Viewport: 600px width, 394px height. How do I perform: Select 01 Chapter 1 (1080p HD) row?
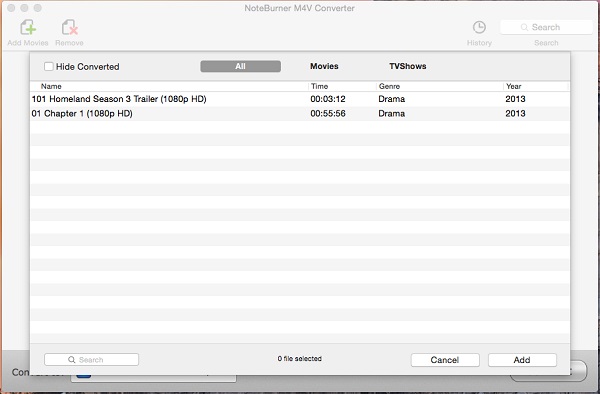tap(300, 114)
